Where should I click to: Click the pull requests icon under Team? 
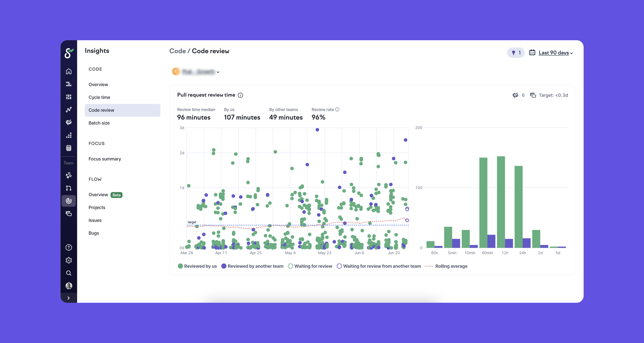(69, 188)
